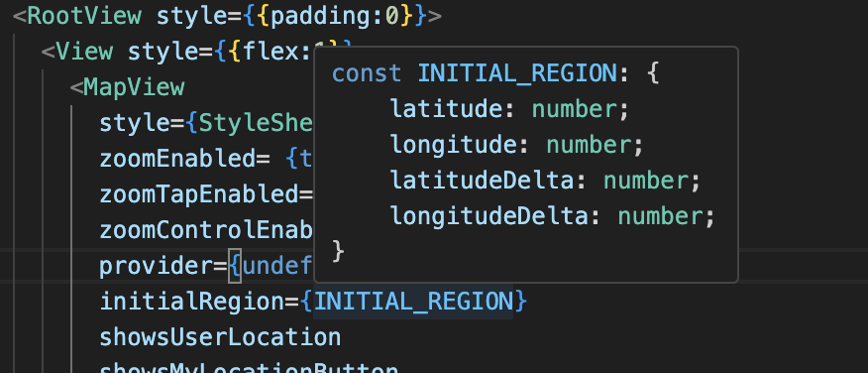Click the showsUserLocation prop

(x=220, y=337)
